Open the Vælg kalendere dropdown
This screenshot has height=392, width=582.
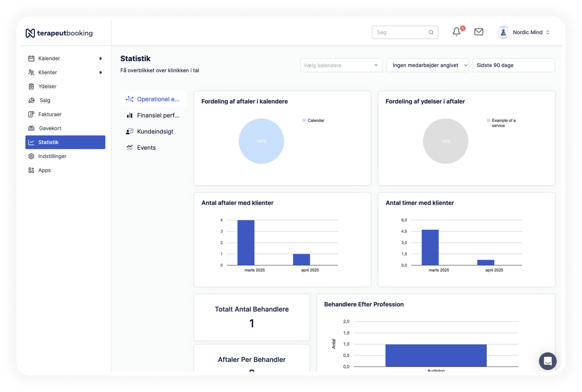[x=341, y=65]
